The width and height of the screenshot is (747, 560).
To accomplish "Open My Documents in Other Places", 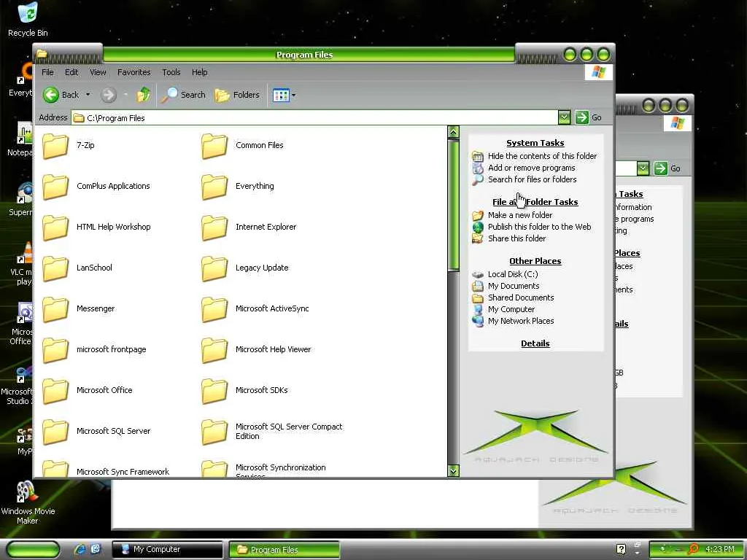I will [x=514, y=286].
